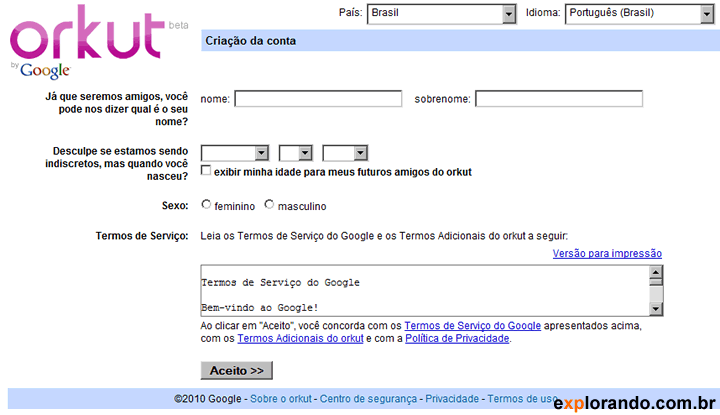The width and height of the screenshot is (720, 415).
Task: Click the terms box scroll down arrow
Action: coord(656,309)
